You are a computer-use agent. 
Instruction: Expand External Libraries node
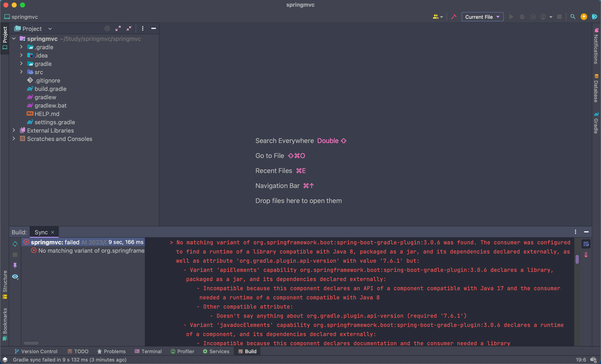click(x=14, y=130)
